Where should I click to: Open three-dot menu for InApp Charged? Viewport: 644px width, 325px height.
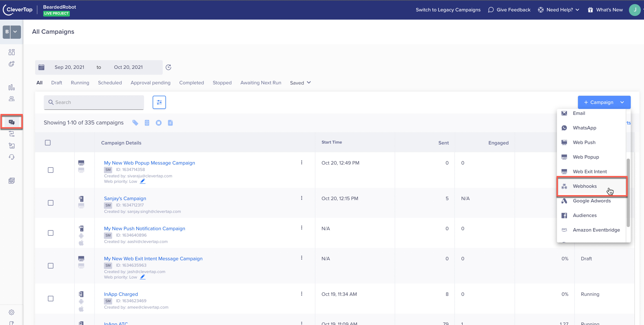click(301, 294)
